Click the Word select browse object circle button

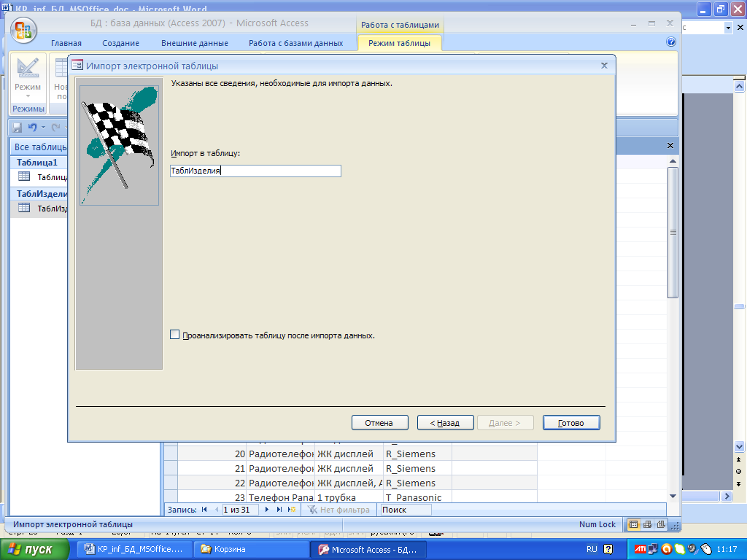[738, 472]
